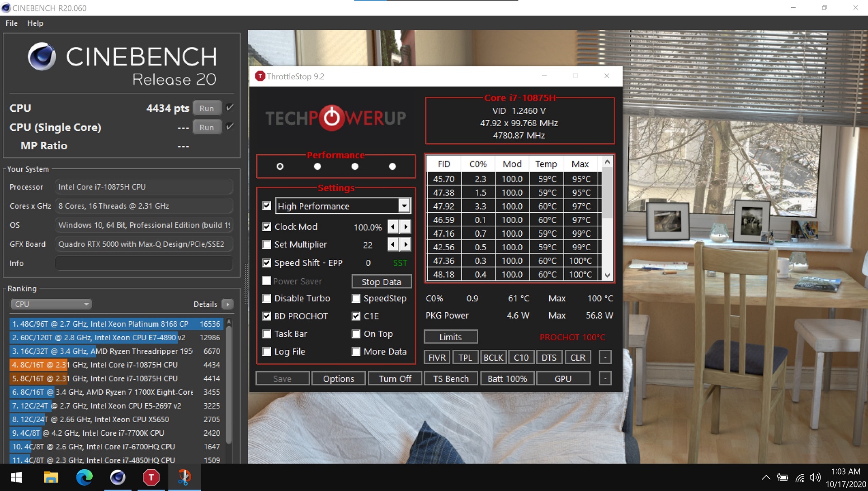Open the screen capture tool on taskbar
This screenshot has height=491, width=868.
[184, 477]
